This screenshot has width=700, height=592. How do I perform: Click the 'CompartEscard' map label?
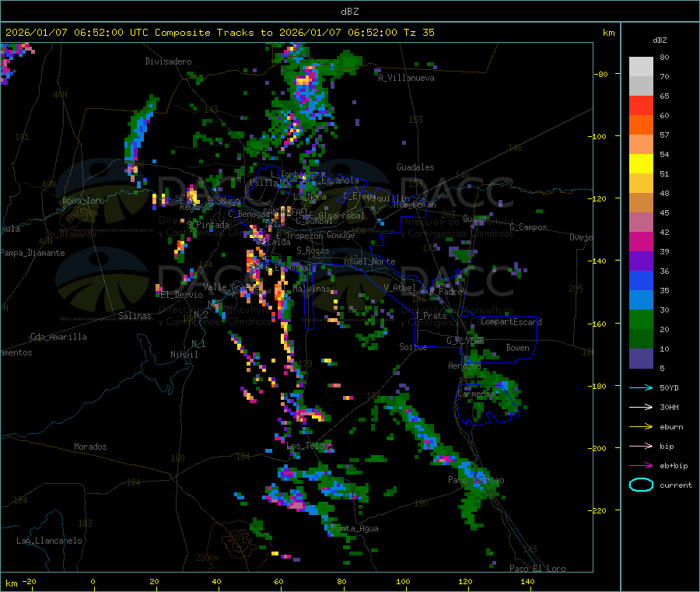coord(511,322)
